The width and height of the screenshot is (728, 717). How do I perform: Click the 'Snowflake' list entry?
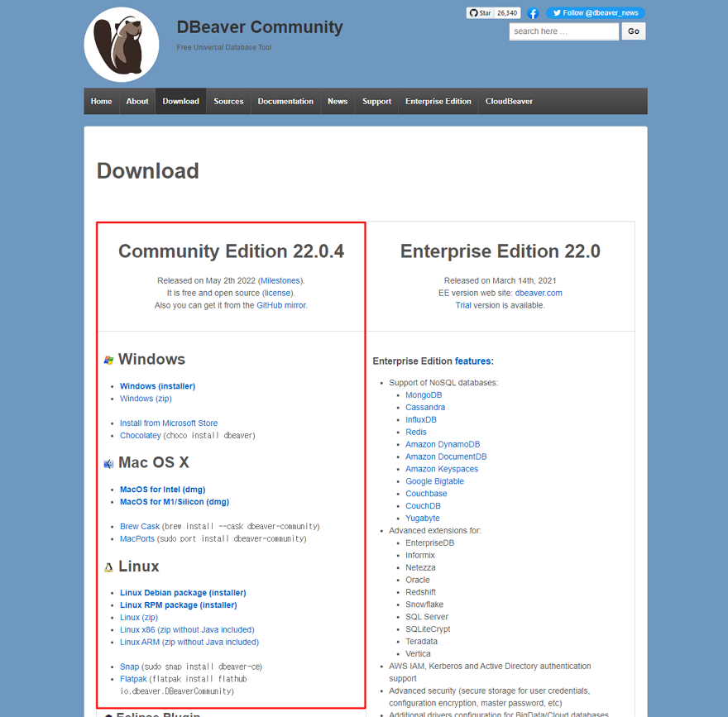tap(424, 605)
